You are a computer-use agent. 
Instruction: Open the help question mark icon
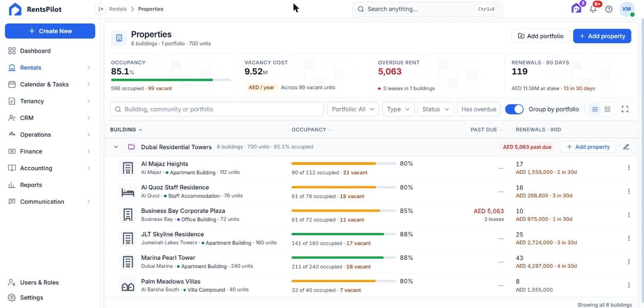click(x=609, y=9)
